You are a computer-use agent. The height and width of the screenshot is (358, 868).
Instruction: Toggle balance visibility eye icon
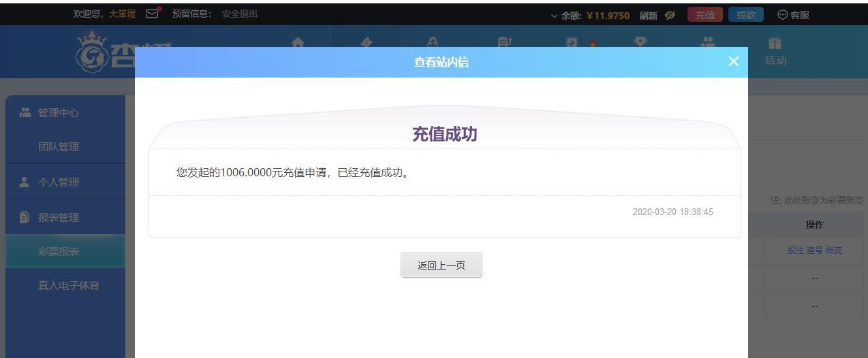[670, 15]
